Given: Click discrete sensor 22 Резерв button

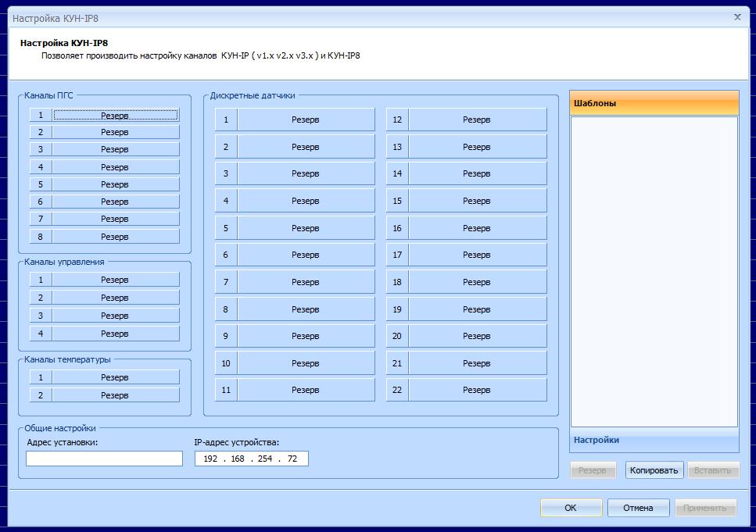Looking at the screenshot, I should [476, 390].
